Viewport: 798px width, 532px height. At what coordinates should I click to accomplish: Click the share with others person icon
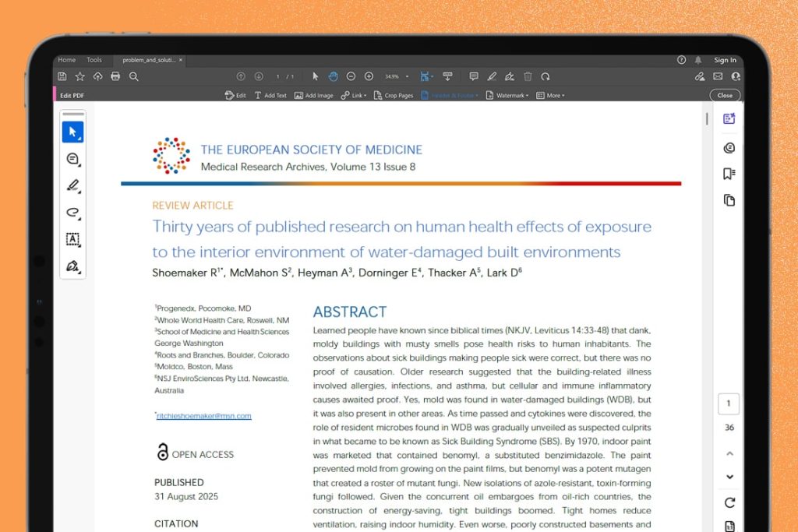tap(736, 76)
